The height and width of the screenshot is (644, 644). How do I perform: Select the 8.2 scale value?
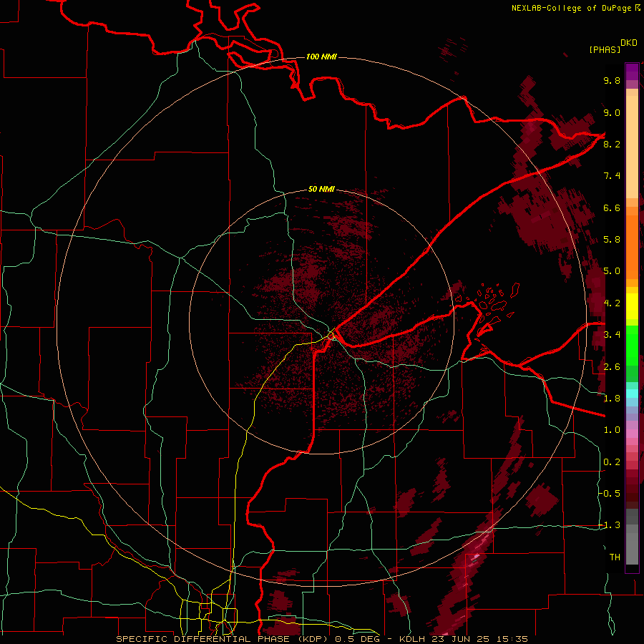coord(612,144)
